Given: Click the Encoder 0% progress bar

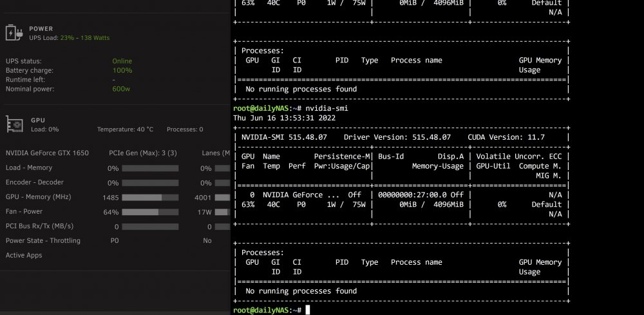Looking at the screenshot, I should [x=150, y=183].
